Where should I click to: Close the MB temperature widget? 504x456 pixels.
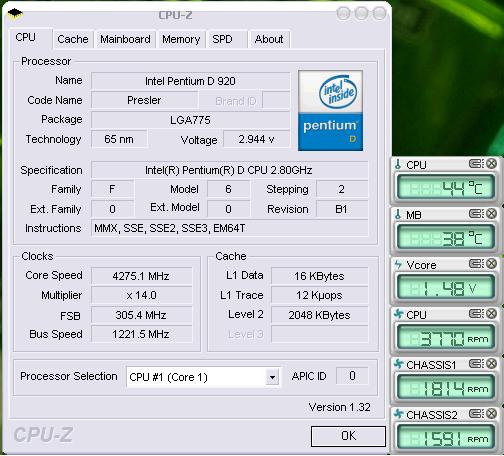[491, 214]
